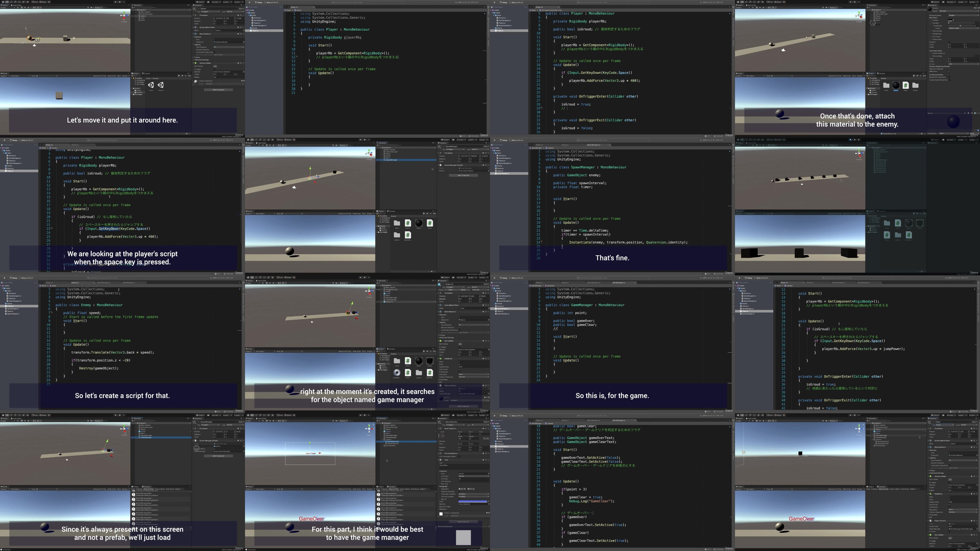This screenshot has height=551, width=980.
Task: Enable the Is Trigger checkbox
Action: 215,69
